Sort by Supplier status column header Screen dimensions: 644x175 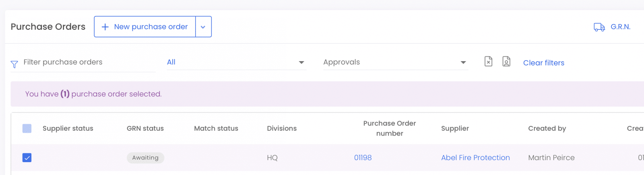(68, 128)
